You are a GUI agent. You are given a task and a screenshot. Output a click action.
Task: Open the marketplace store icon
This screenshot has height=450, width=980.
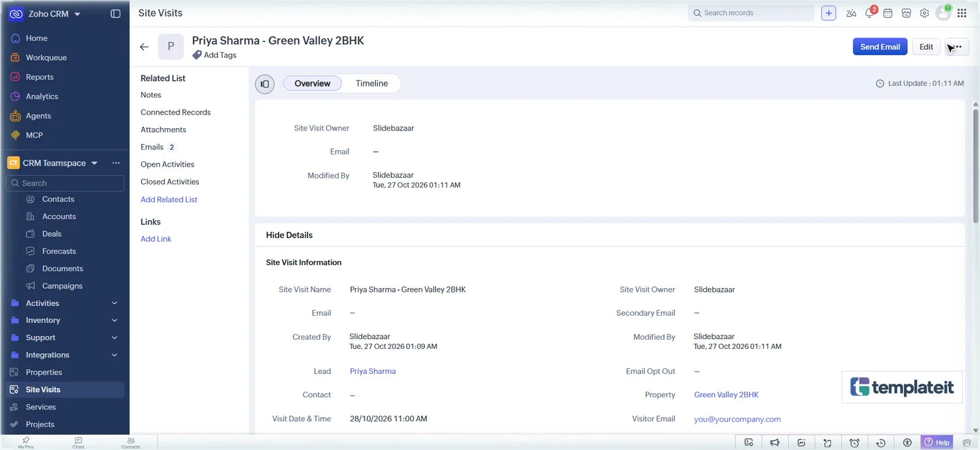pyautogui.click(x=907, y=13)
